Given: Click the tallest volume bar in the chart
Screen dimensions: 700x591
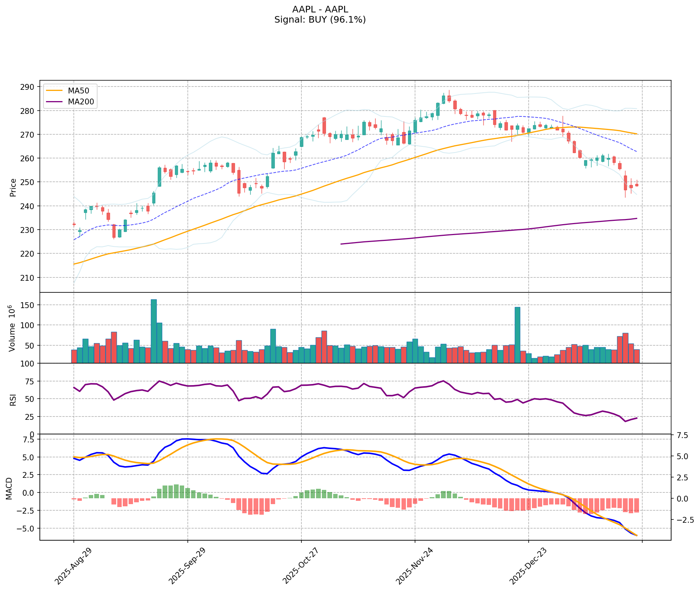Looking at the screenshot, I should click(x=154, y=331).
